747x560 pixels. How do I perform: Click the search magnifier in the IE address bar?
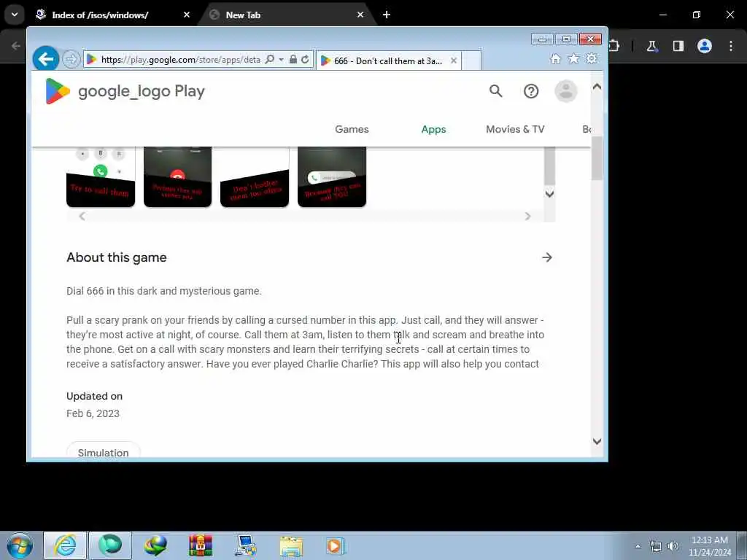pyautogui.click(x=270, y=60)
